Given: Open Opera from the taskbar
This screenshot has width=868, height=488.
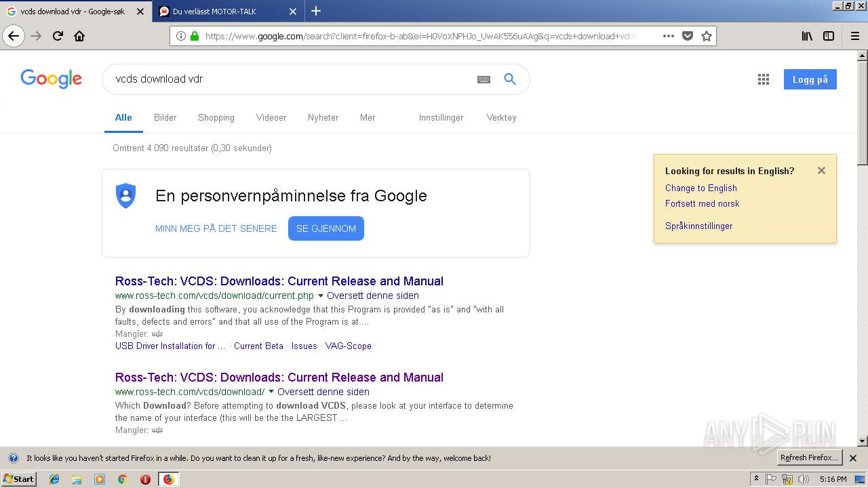Looking at the screenshot, I should pyautogui.click(x=145, y=479).
